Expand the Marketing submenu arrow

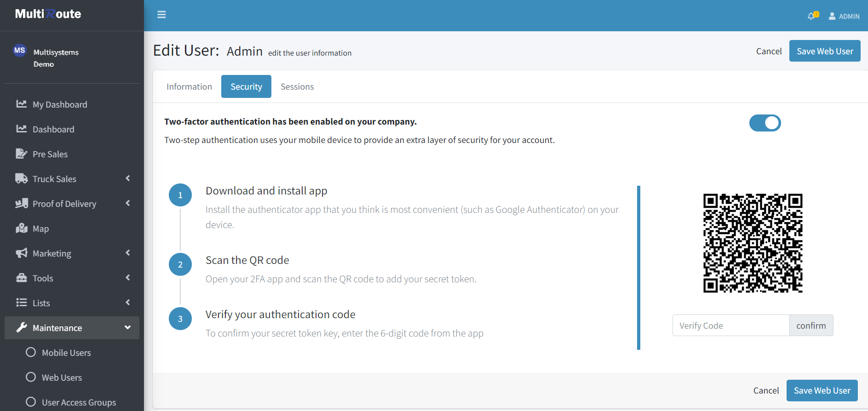[x=128, y=253]
